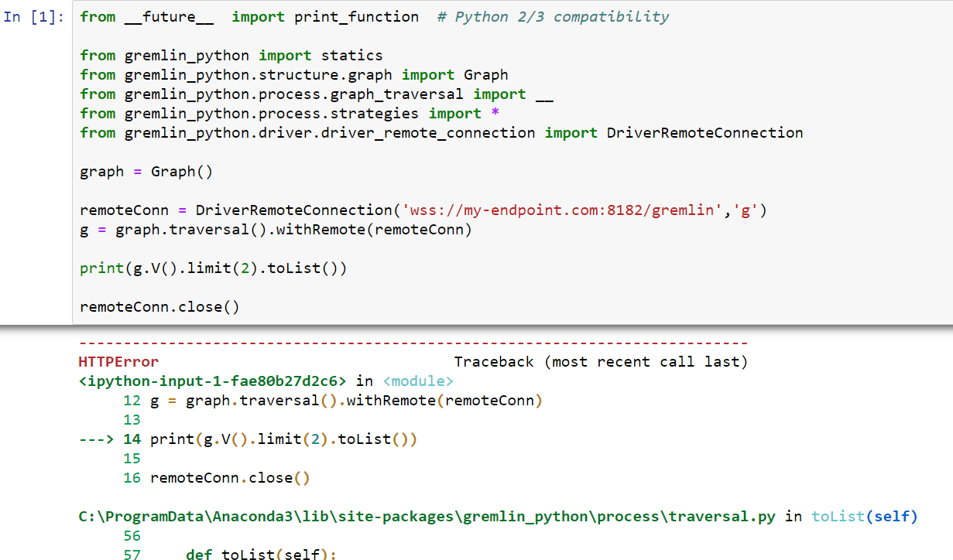Viewport: 953px width, 560px height.
Task: Click the print(g.V().limit(2).toList()) statement
Action: coord(213,268)
